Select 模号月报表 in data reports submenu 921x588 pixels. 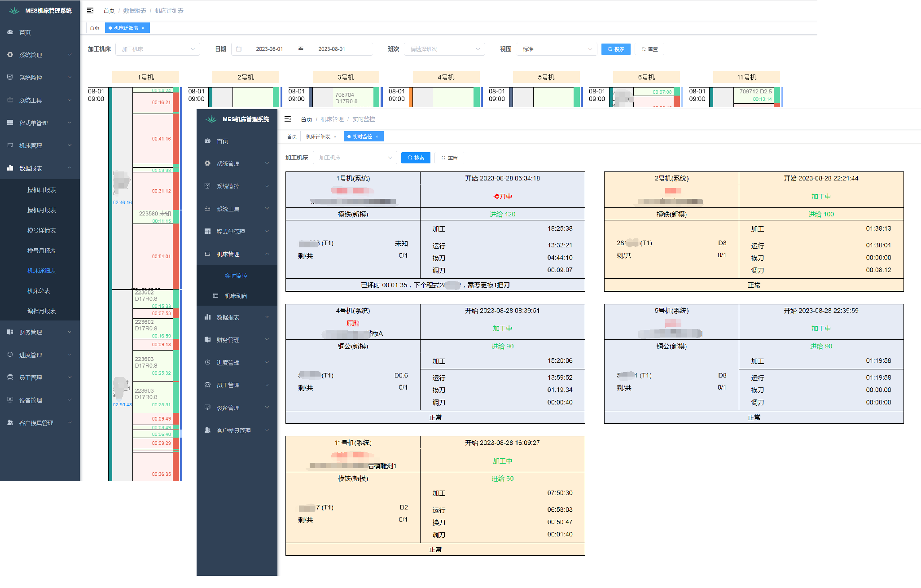(x=41, y=250)
